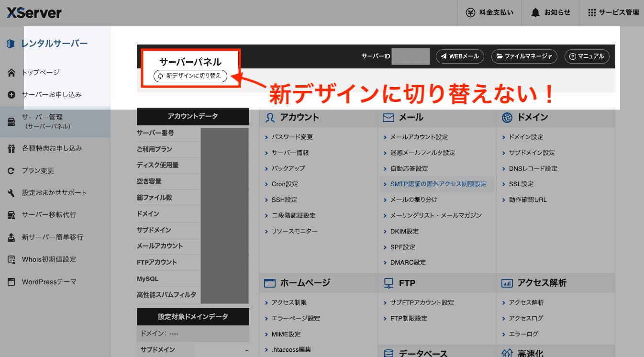Screen dimensions: 644x357
Task: Click the icon beside WordPressテーマ
Action: click(x=11, y=282)
